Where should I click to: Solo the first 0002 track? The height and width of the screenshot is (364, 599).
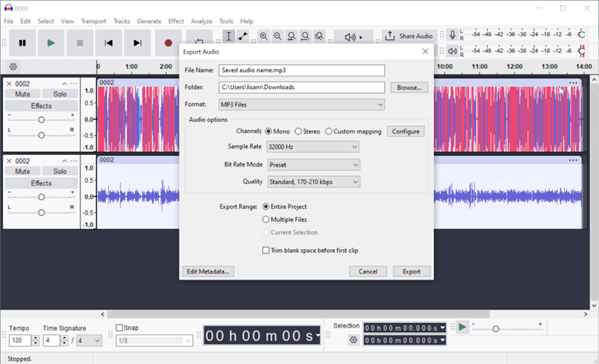[60, 94]
